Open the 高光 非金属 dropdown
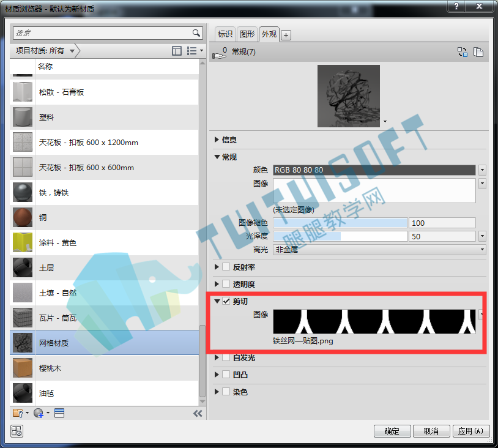 pos(379,250)
